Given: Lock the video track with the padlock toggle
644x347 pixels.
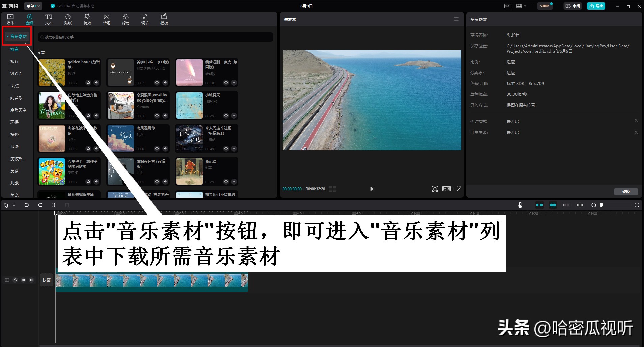Looking at the screenshot, I should pos(15,280).
